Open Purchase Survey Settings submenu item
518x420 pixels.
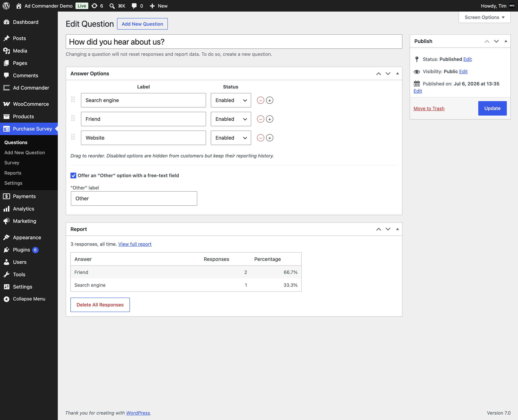[x=13, y=183]
